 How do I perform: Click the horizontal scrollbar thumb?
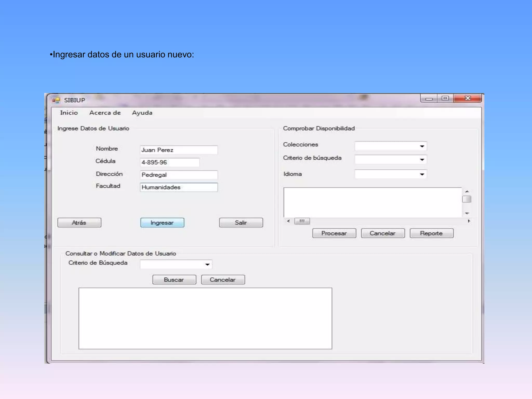coord(302,221)
